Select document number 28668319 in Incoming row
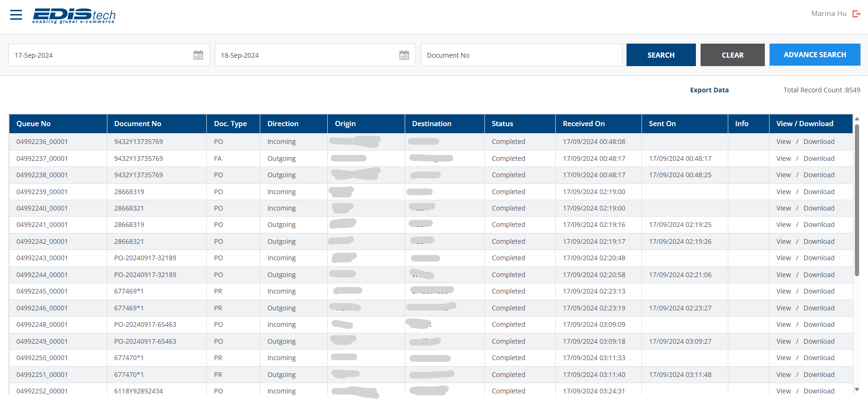 [x=129, y=192]
